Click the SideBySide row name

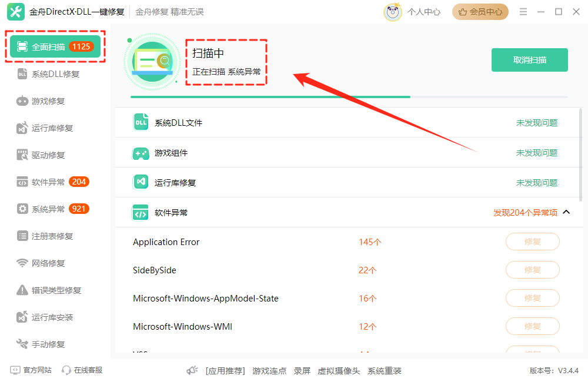coord(155,270)
